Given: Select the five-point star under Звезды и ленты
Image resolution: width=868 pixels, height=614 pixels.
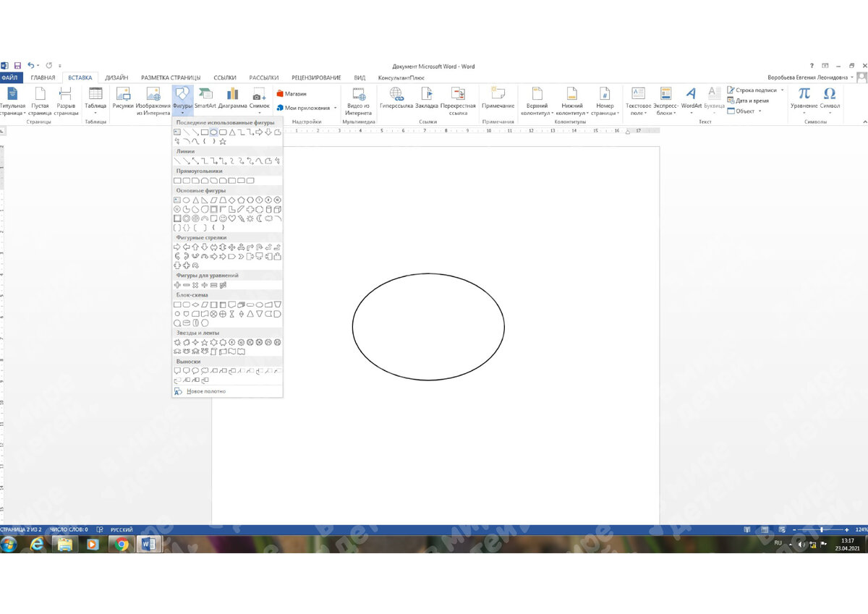Looking at the screenshot, I should click(204, 343).
